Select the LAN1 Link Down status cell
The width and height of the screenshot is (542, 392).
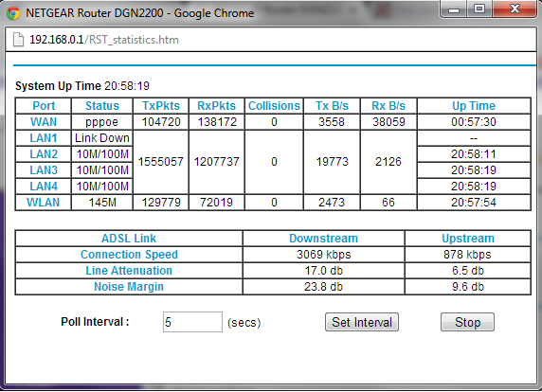pyautogui.click(x=102, y=138)
